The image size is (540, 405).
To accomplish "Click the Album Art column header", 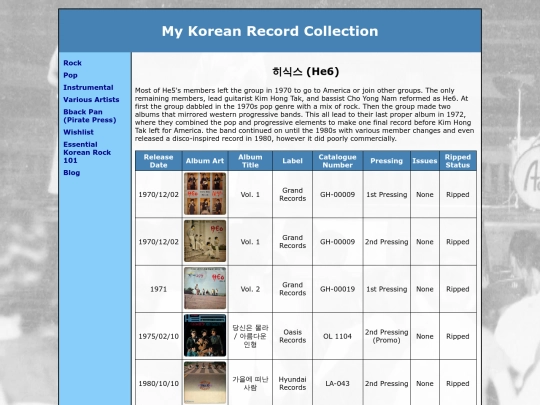I will point(205,161).
